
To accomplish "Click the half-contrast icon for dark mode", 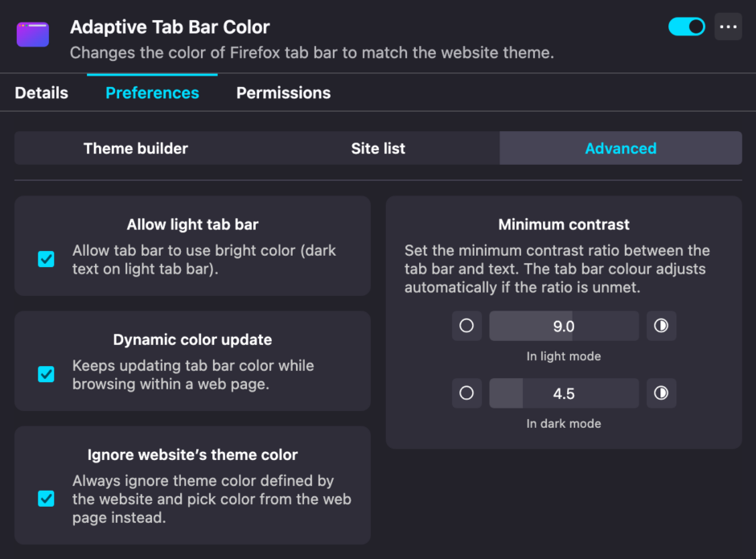I will pyautogui.click(x=661, y=393).
